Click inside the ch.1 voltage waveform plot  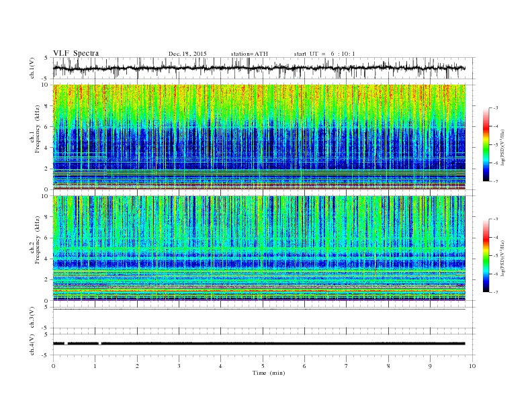[263, 68]
